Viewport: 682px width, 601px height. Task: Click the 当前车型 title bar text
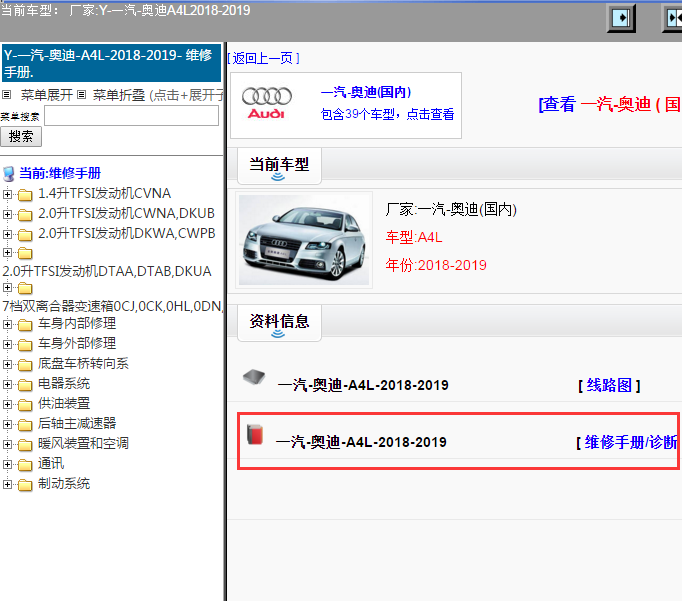[x=125, y=10]
